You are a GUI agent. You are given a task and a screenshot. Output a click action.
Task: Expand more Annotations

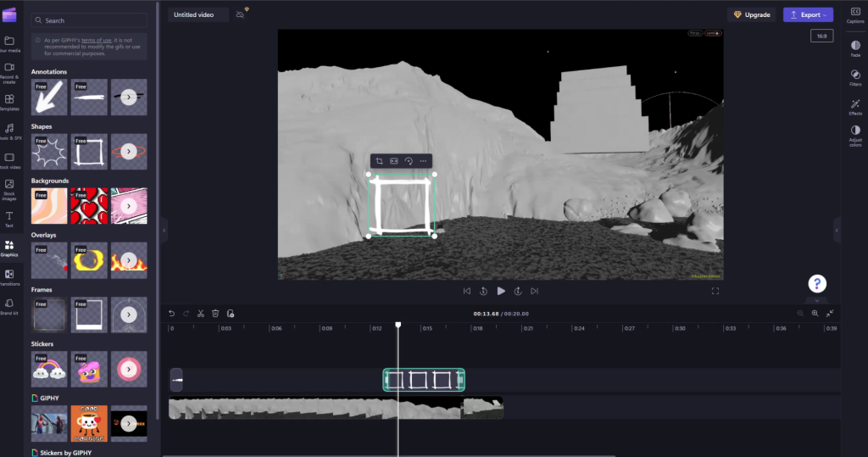coord(129,97)
